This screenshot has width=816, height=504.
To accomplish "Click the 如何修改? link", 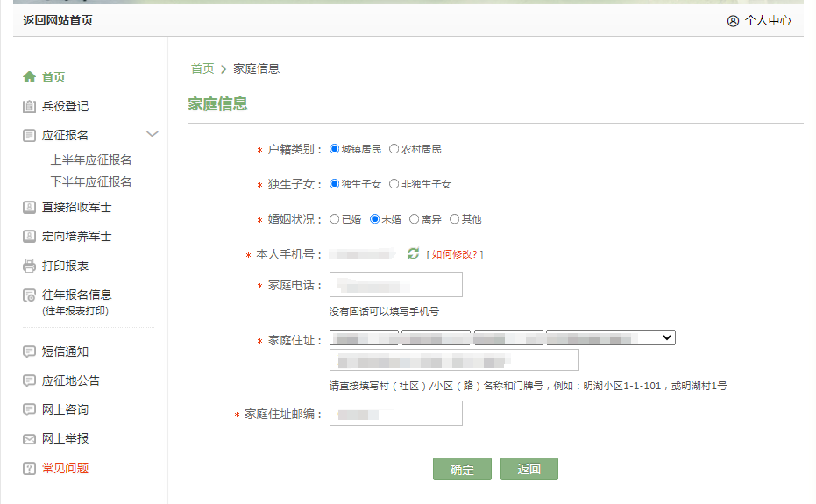I will pos(454,254).
